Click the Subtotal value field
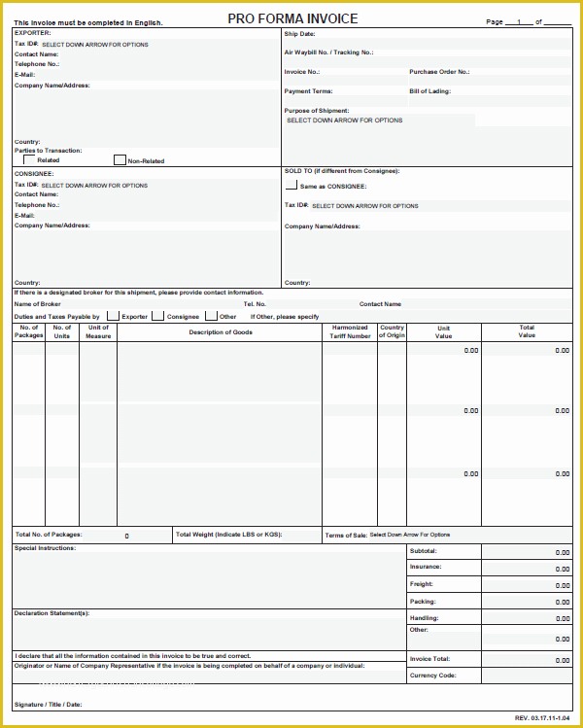This screenshot has height=728, width=583. [527, 552]
